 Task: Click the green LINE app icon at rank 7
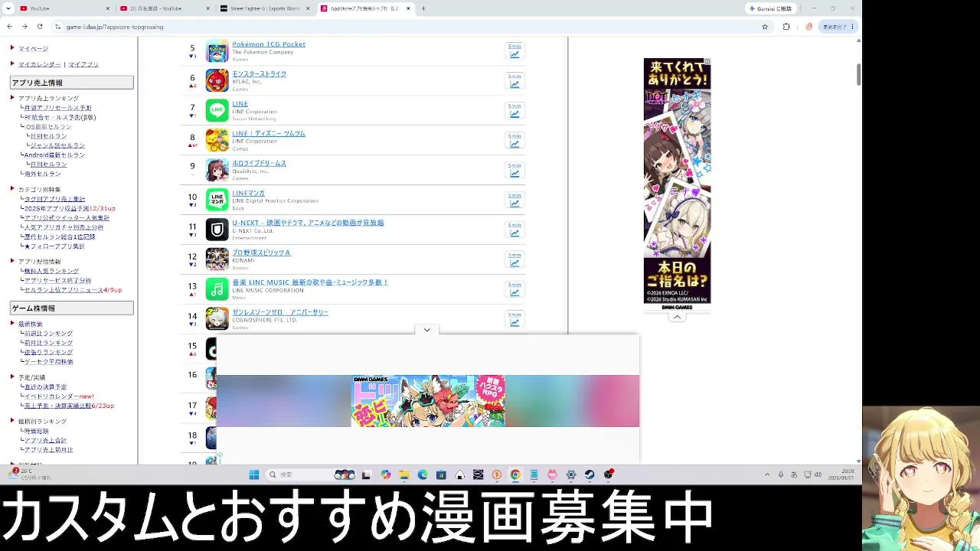coord(217,110)
